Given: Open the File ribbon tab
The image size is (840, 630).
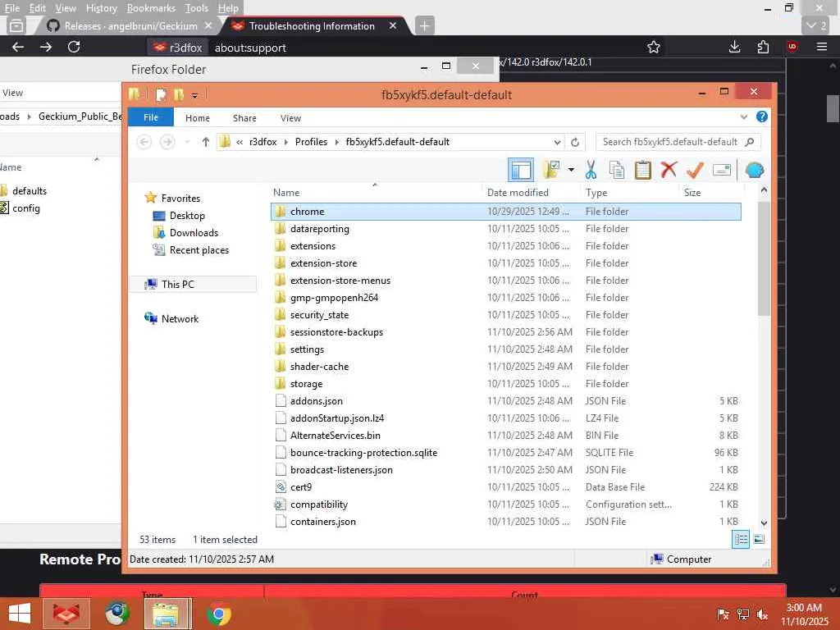Looking at the screenshot, I should click(151, 117).
